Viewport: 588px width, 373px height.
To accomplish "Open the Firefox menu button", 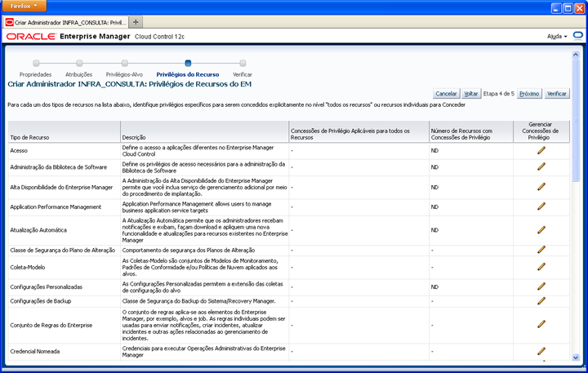I will pos(24,6).
